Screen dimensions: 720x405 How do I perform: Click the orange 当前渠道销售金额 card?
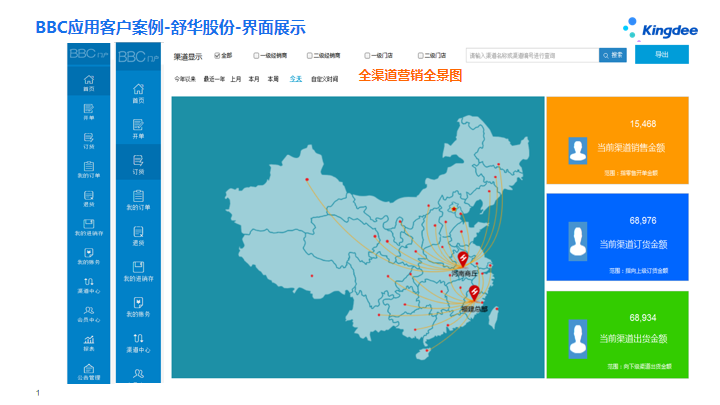click(617, 141)
